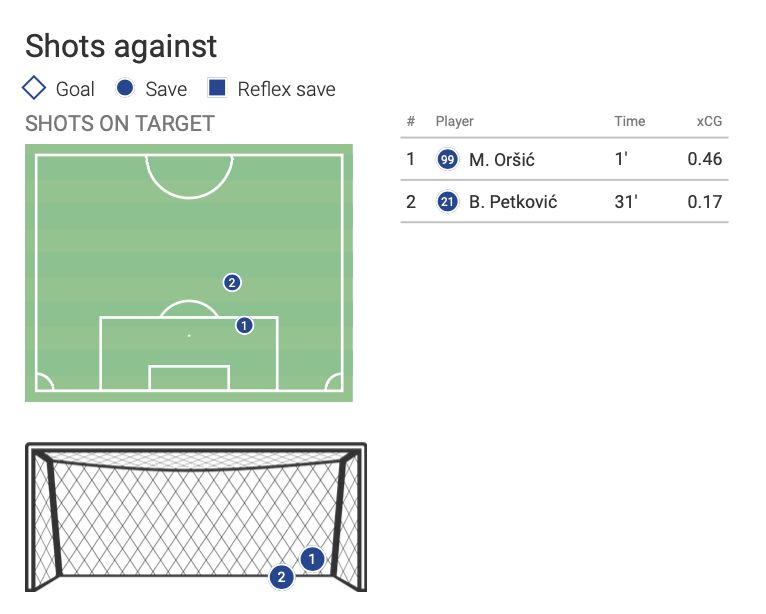Open player B. Petković
Image resolution: width=766 pixels, height=614 pixels.
512,202
